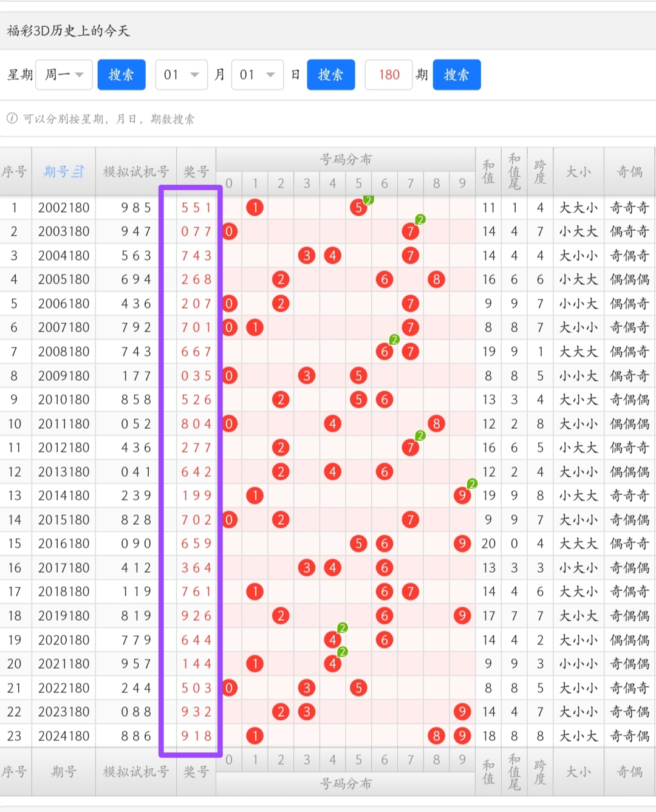Viewport: 656px width, 812px height.
Task: Click red ball 5 in row 2002180
Action: 358,208
